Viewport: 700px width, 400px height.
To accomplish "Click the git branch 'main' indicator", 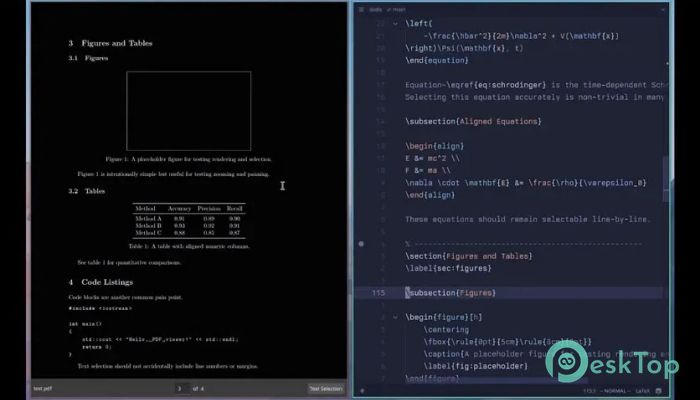I will (x=396, y=9).
